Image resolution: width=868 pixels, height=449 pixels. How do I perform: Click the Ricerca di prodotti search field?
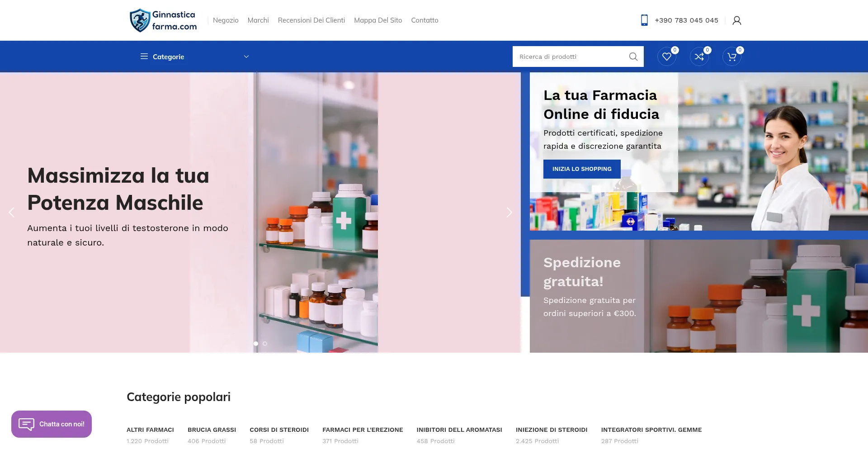pyautogui.click(x=570, y=57)
